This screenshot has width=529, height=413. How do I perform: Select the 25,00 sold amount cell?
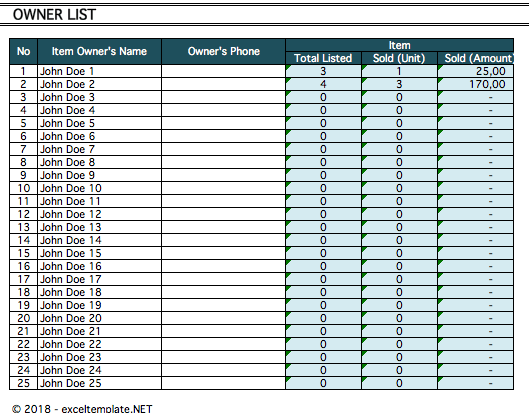(x=476, y=71)
